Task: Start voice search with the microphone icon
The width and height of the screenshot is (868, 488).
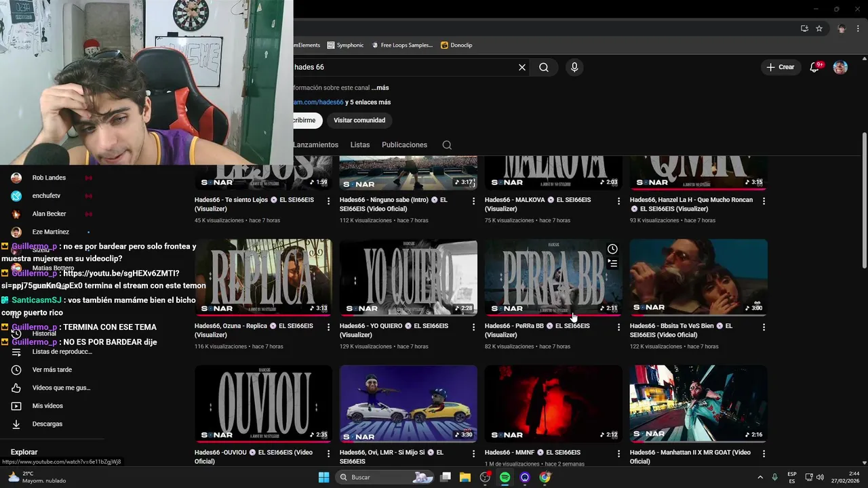Action: pos(574,67)
